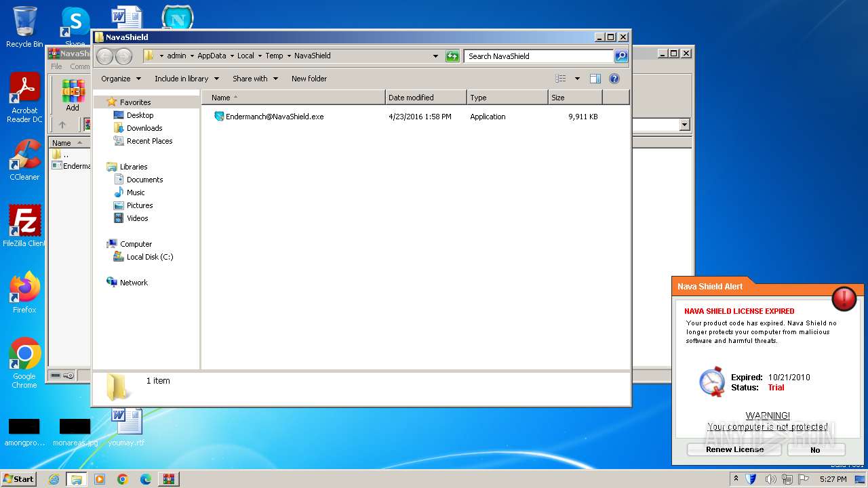Viewport: 868px width, 488px height.
Task: Click New folder button
Action: click(x=309, y=79)
